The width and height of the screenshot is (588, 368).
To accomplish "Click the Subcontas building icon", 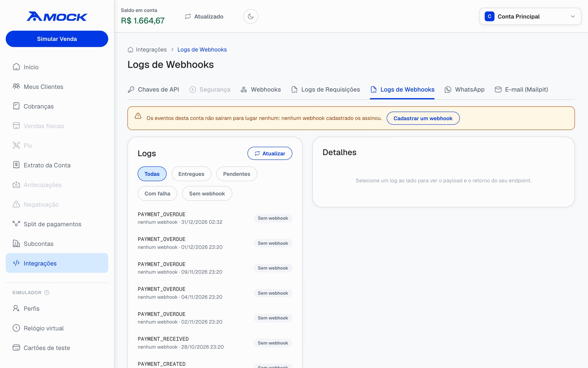I will pyautogui.click(x=16, y=243).
